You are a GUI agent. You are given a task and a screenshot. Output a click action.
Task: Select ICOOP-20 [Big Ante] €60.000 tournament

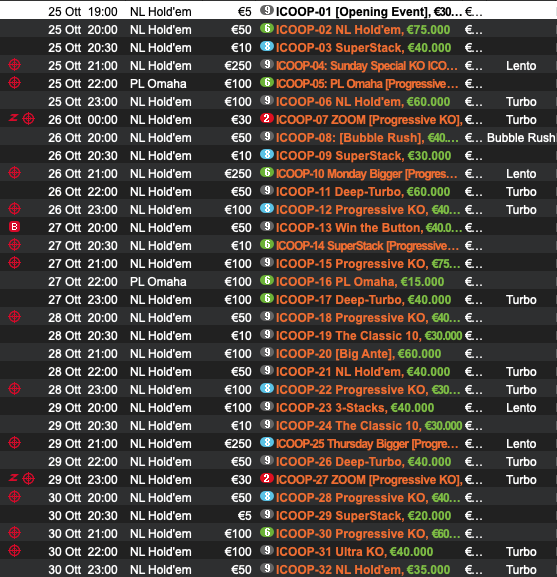click(x=358, y=354)
